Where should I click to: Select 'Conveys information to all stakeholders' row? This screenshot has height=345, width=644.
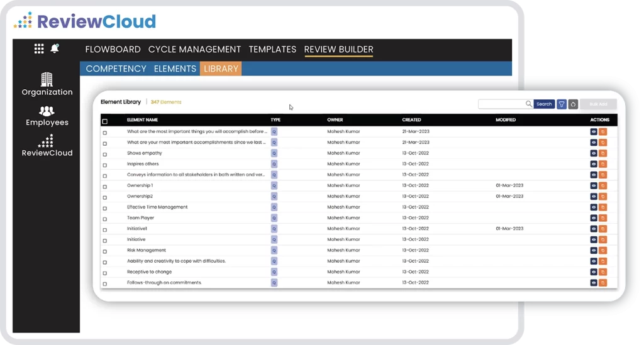click(196, 175)
